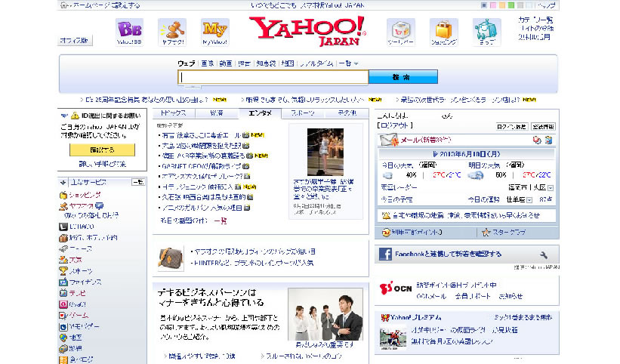Click the services list button
620x364 pixels.
tap(138, 182)
